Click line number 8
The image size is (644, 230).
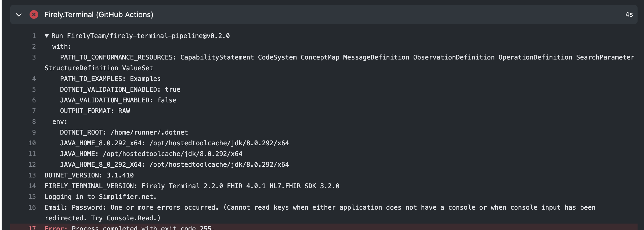(34, 122)
